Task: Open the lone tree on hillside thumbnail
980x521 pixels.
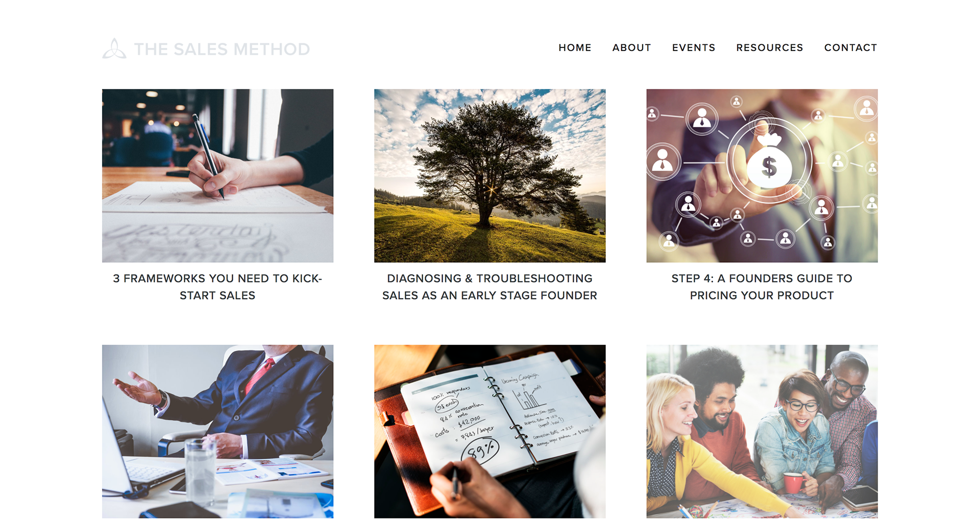Action: pos(490,176)
